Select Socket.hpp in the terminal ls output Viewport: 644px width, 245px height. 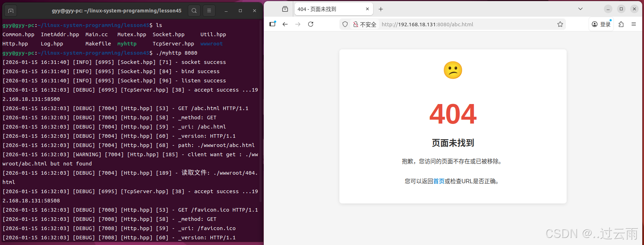pos(169,34)
